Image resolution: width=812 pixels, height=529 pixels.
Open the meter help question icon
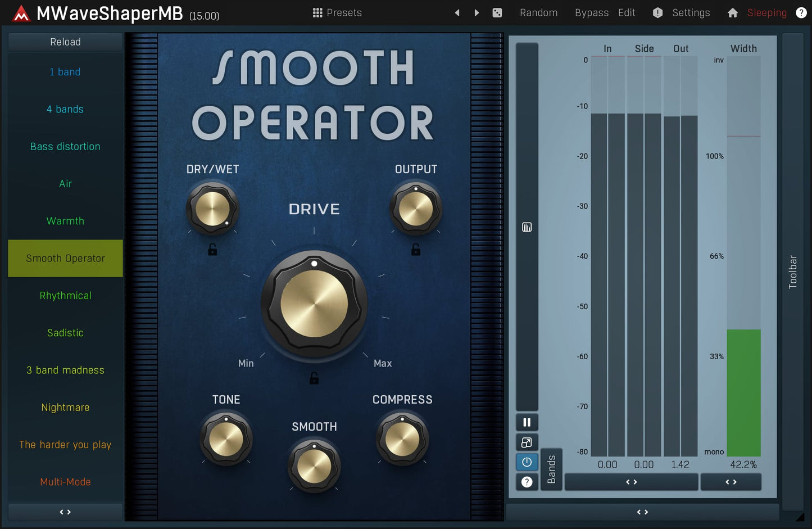point(527,482)
